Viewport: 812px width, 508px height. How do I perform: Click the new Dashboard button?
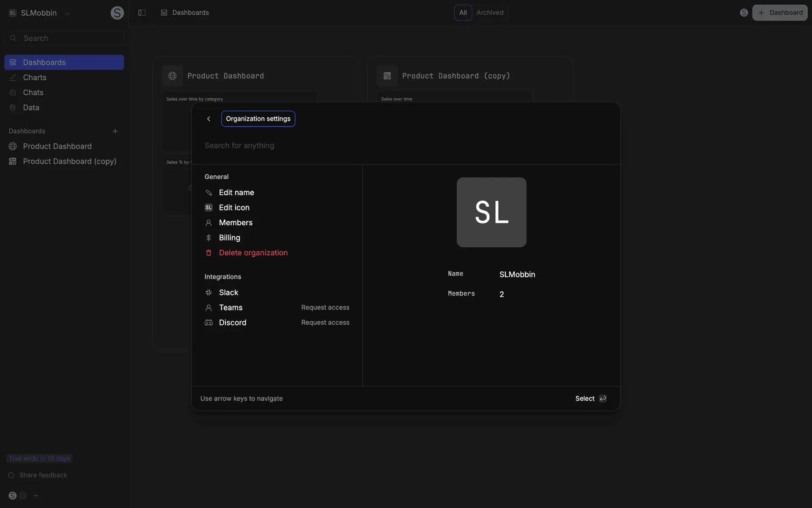[x=779, y=13]
